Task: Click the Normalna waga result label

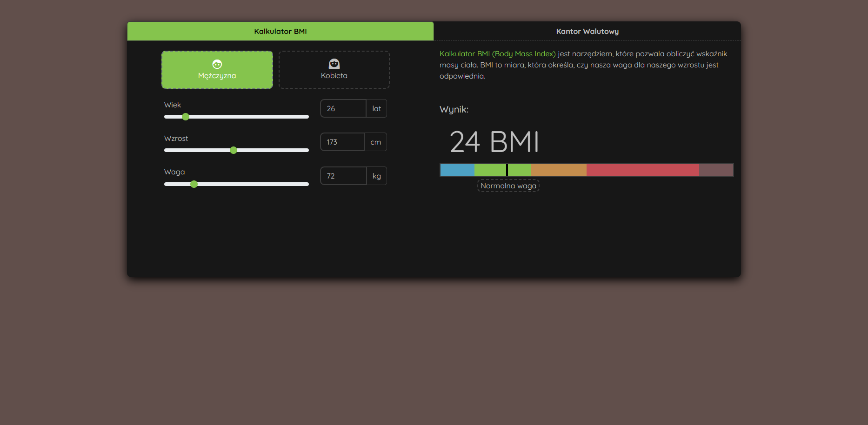Action: tap(508, 186)
